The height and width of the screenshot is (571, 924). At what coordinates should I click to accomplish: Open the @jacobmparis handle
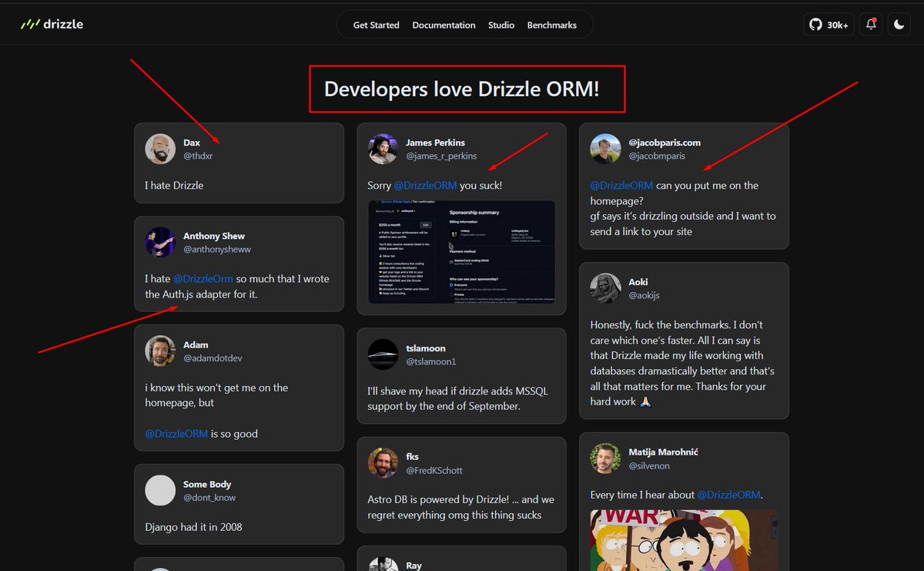click(x=657, y=156)
